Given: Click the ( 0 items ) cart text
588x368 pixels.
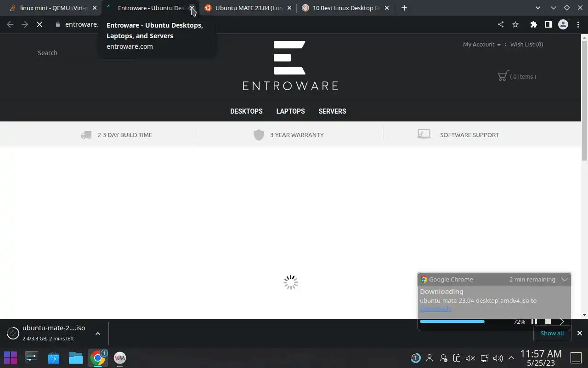Looking at the screenshot, I should (x=523, y=76).
